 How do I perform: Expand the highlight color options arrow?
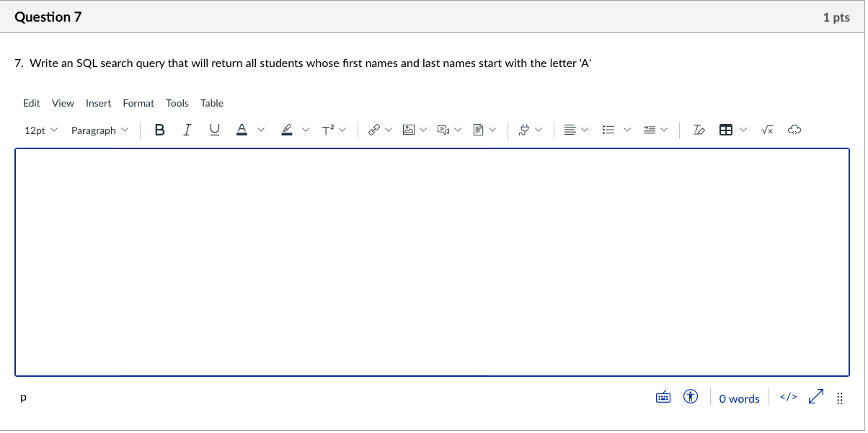(305, 130)
